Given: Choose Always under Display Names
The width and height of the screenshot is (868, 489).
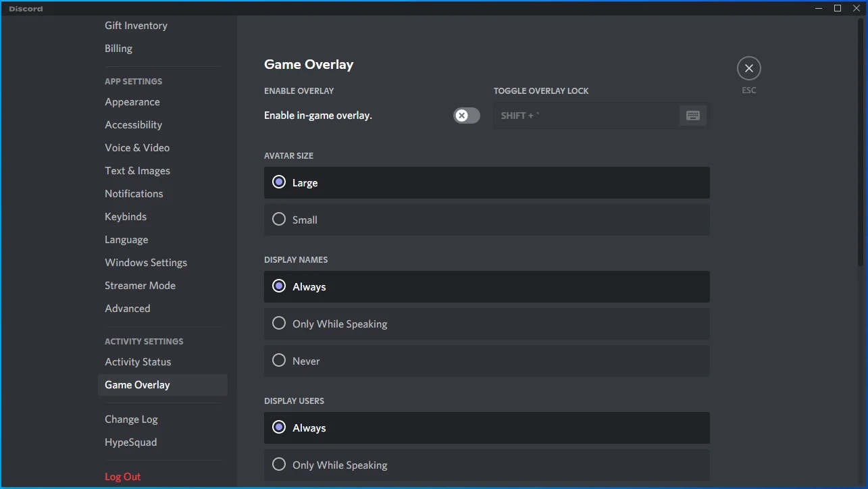Looking at the screenshot, I should point(486,287).
